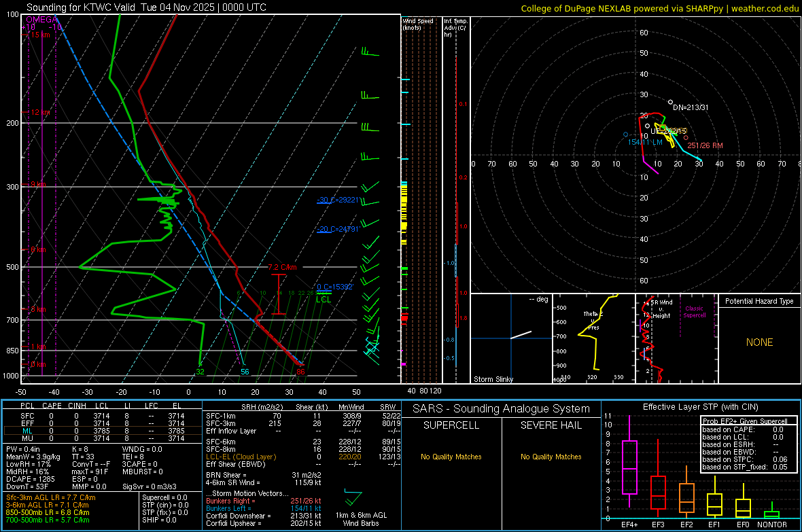Click the 'MBURST = 0' value
The width and height of the screenshot is (802, 532).
(142, 472)
